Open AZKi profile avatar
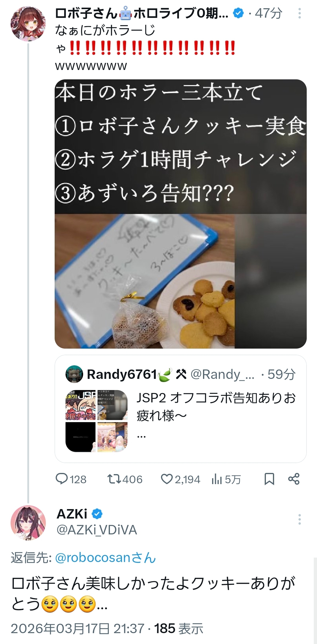317x644 pixels. click(28, 523)
